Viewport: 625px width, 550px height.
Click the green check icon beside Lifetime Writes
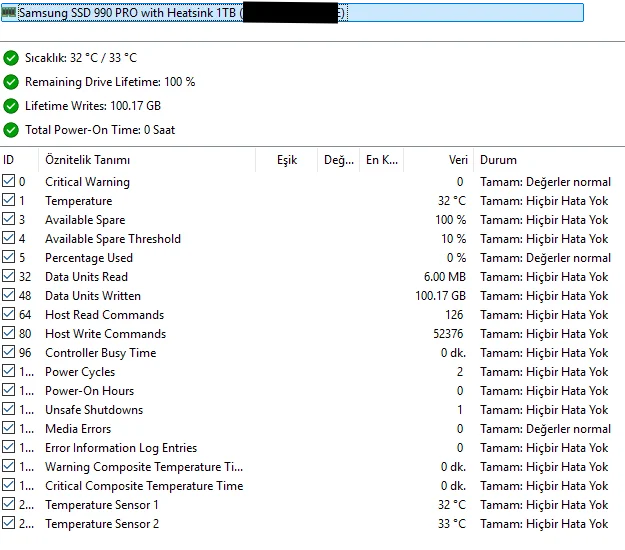tap(11, 106)
